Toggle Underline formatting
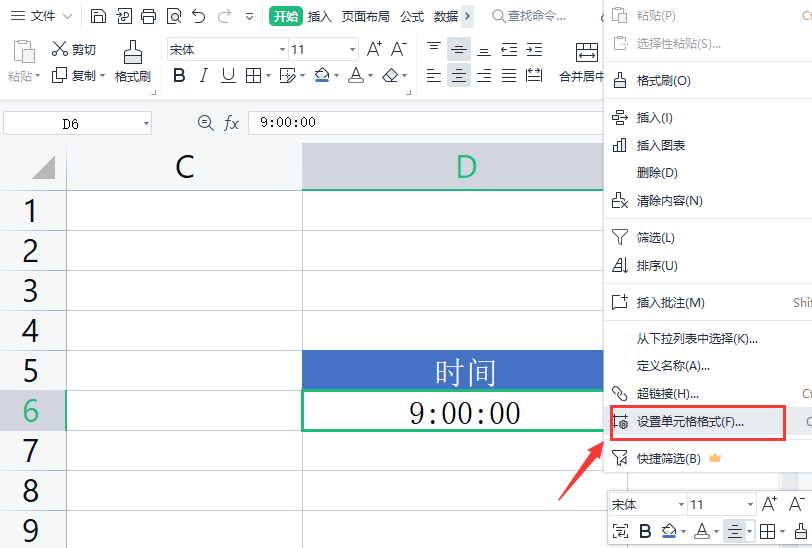Viewport: 812px width, 548px height. coord(228,76)
